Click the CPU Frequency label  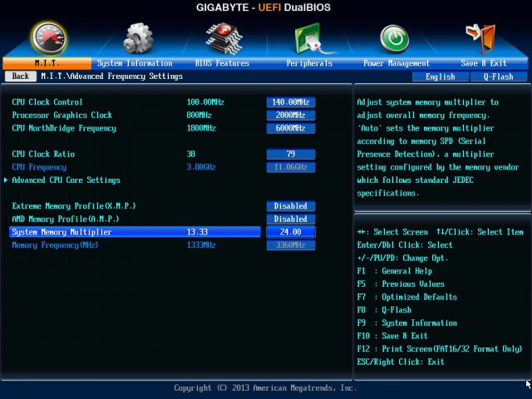pyautogui.click(x=39, y=167)
